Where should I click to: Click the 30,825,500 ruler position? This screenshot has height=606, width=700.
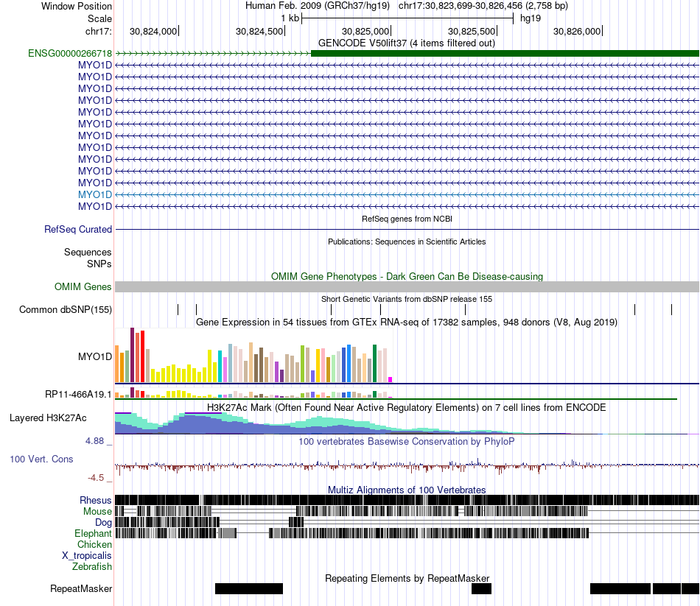(472, 31)
